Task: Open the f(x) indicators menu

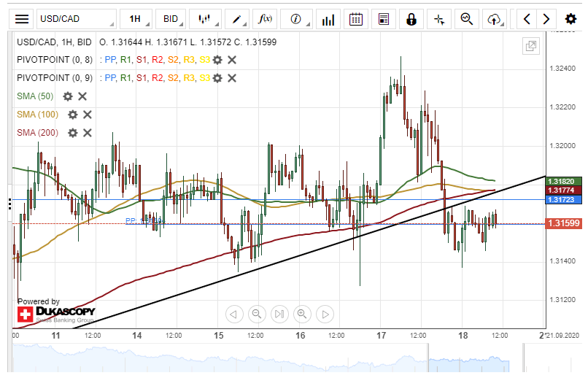Action: point(266,19)
